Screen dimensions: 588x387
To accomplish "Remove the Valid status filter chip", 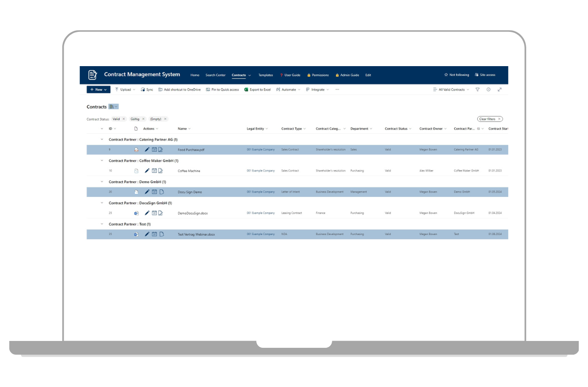I will pyautogui.click(x=123, y=119).
